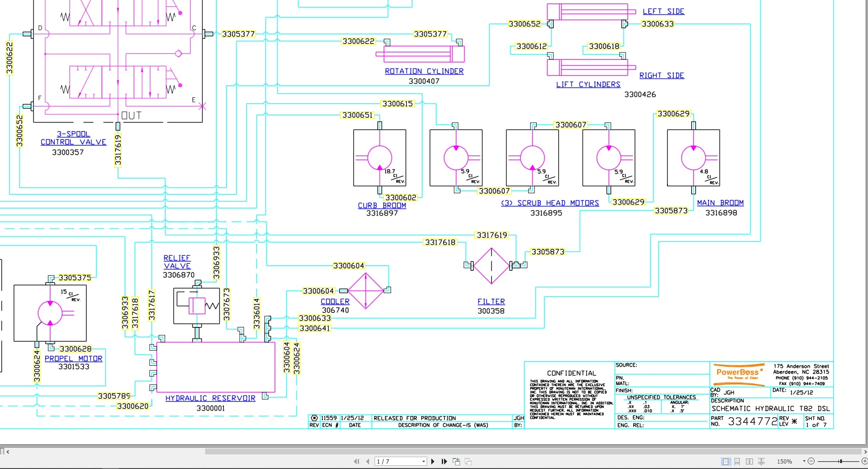Click the ROTATION CYLINDER hyperlink

424,71
